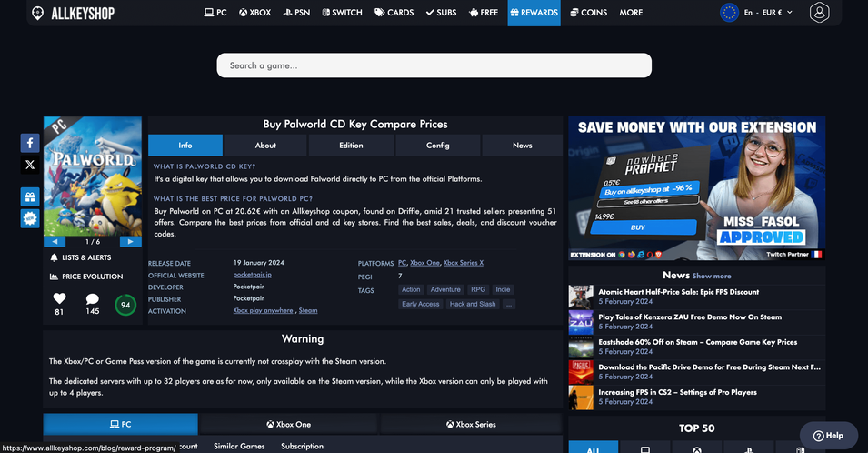Expand hidden tags with ellipsis button

pos(508,304)
